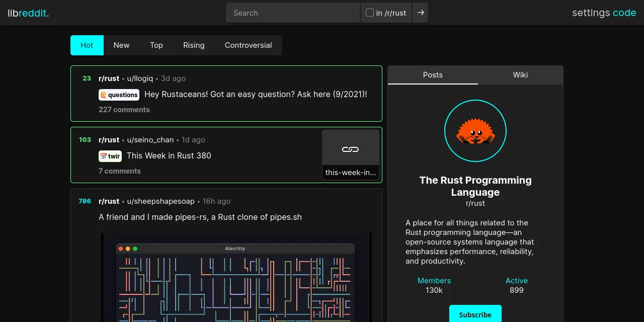
Task: Click the search submit arrow icon
Action: pos(420,13)
